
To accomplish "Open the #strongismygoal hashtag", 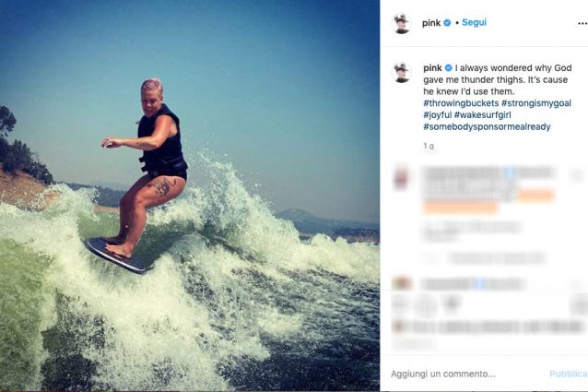I will (x=536, y=103).
